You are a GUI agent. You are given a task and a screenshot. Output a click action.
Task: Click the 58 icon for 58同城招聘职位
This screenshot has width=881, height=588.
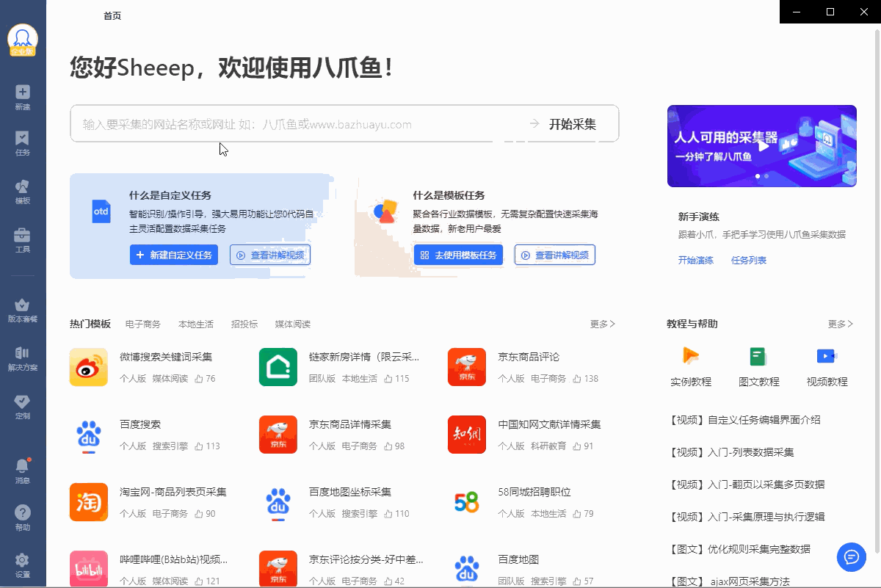(467, 502)
